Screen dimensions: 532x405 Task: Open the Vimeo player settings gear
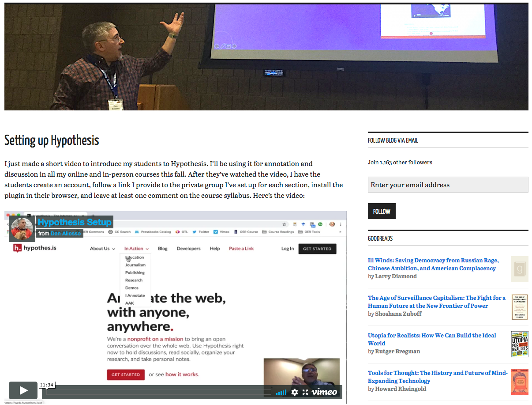click(295, 392)
